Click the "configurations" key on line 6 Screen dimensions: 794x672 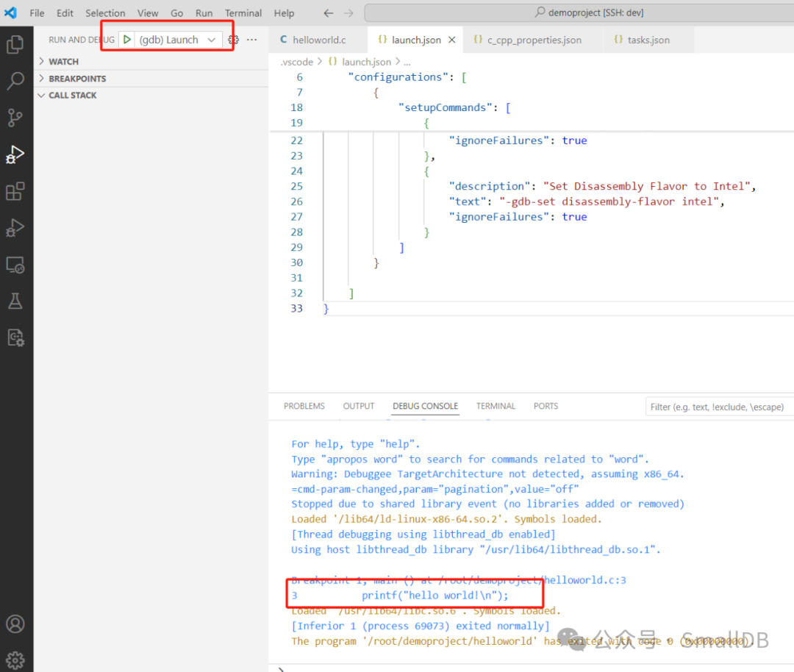(398, 77)
